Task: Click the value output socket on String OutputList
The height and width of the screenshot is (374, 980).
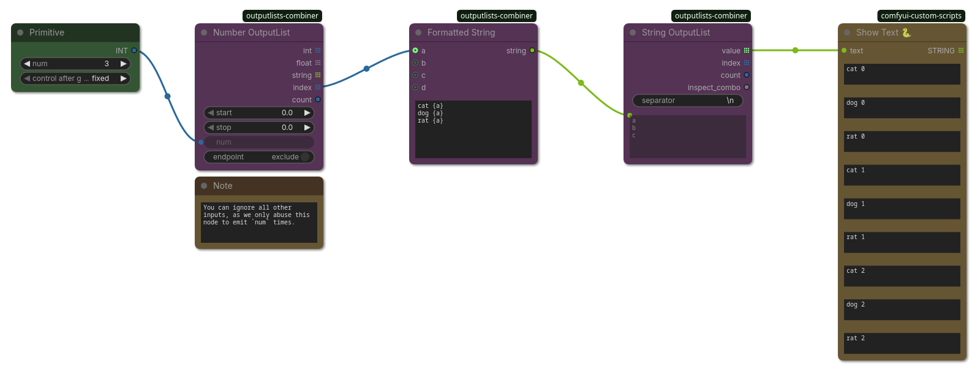Action: coord(747,50)
